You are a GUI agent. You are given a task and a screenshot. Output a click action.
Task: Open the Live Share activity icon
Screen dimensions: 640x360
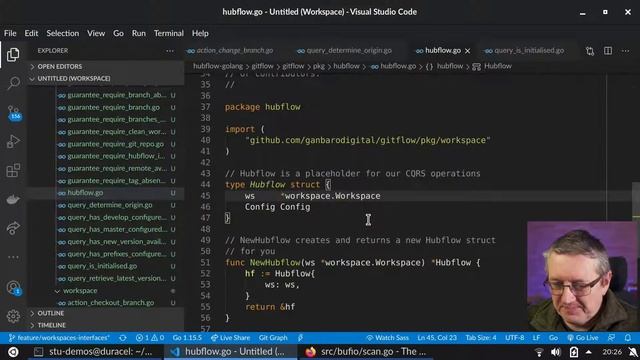pos(13,228)
